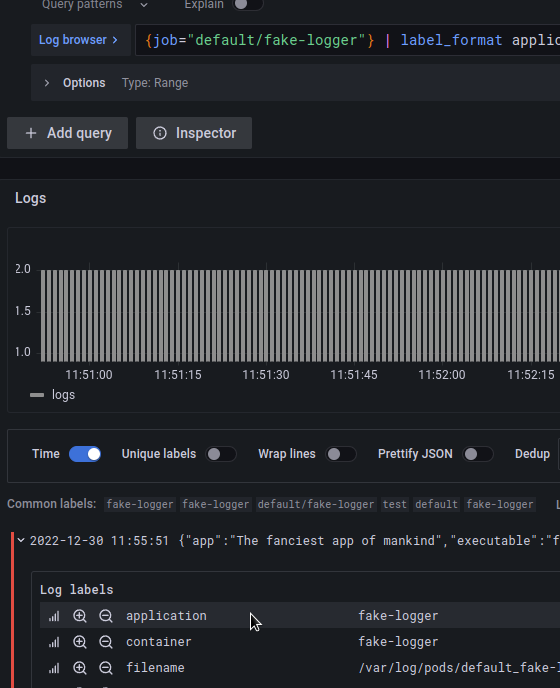Click the default/fake-logger common label
Image resolution: width=560 pixels, height=688 pixels.
316,505
